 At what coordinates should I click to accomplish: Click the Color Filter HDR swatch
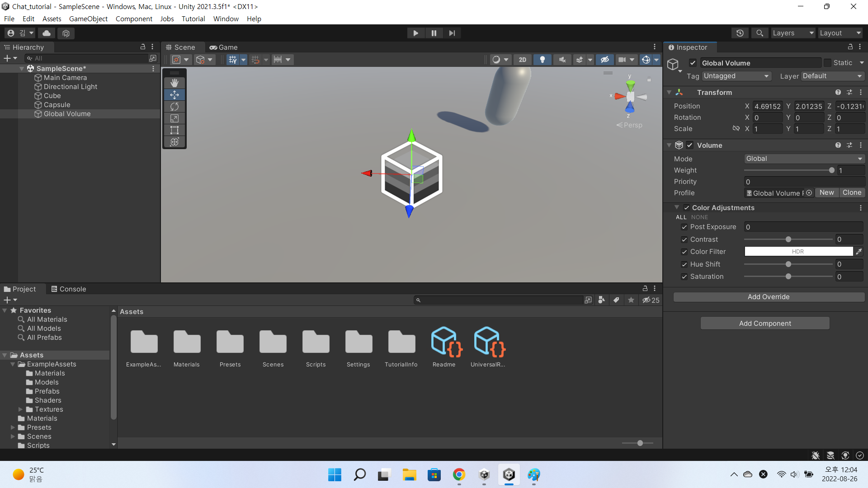click(x=798, y=252)
